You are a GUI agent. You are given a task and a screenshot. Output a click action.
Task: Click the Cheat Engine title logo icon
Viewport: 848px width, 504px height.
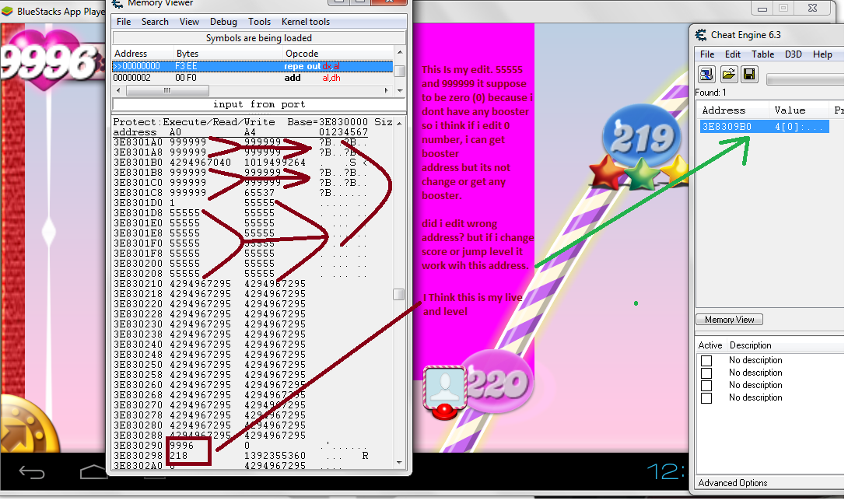[x=701, y=35]
